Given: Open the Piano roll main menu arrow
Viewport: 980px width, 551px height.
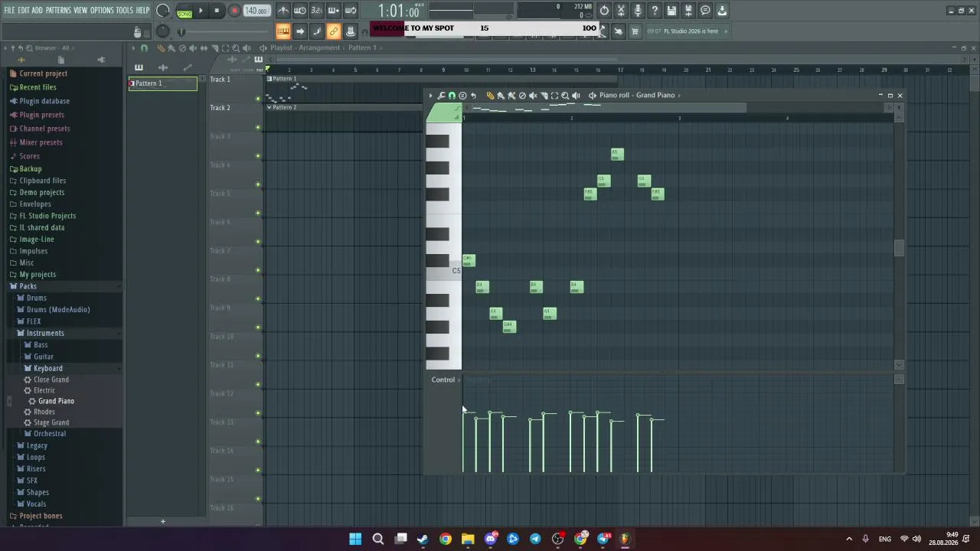Looking at the screenshot, I should 431,96.
